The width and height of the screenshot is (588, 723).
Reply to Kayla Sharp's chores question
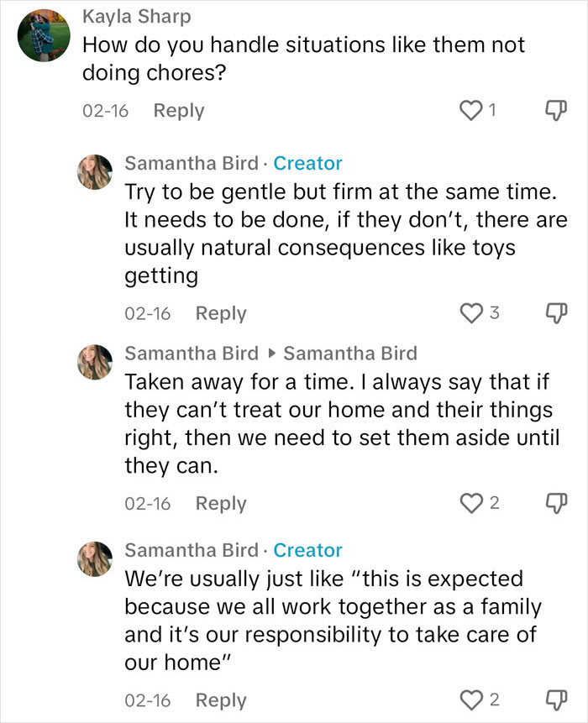click(x=177, y=110)
